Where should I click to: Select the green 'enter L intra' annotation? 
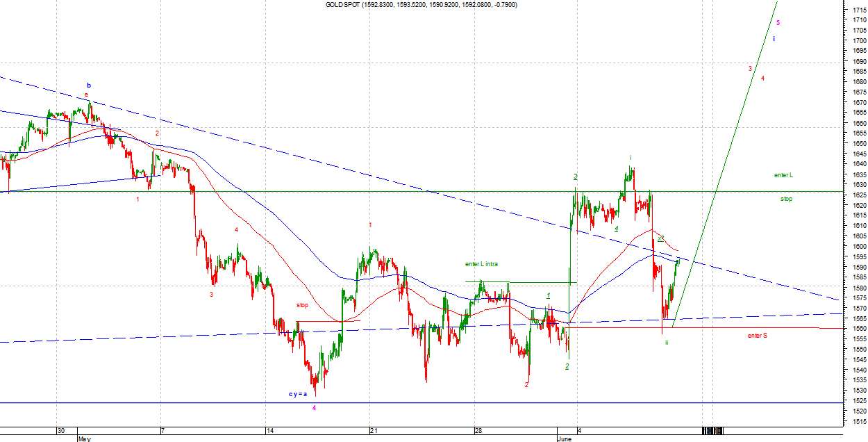tap(481, 264)
